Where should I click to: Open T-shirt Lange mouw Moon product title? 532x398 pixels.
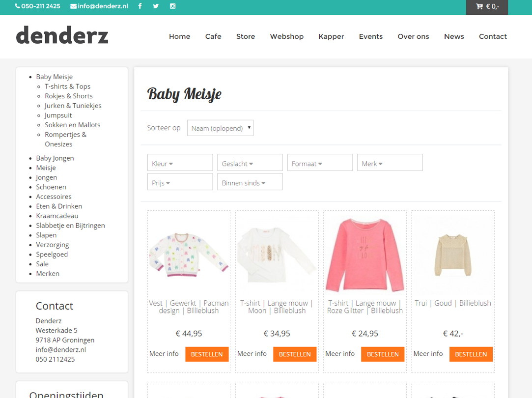coord(277,307)
